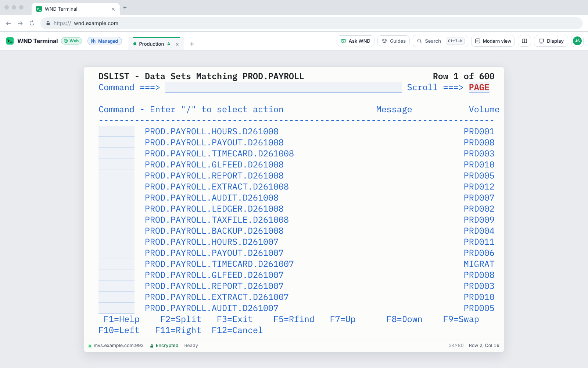Focus the Command input line
Screen dimensions: 588x368
[x=283, y=87]
